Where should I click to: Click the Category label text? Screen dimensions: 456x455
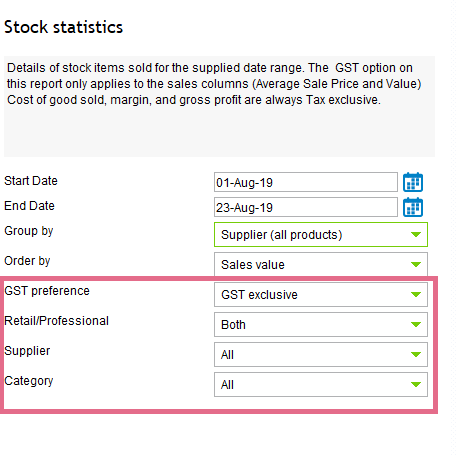pos(29,381)
